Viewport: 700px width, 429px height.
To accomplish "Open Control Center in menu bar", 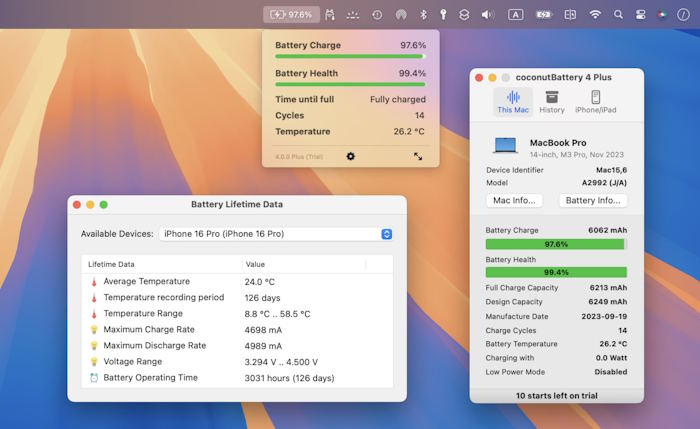I will pos(641,15).
